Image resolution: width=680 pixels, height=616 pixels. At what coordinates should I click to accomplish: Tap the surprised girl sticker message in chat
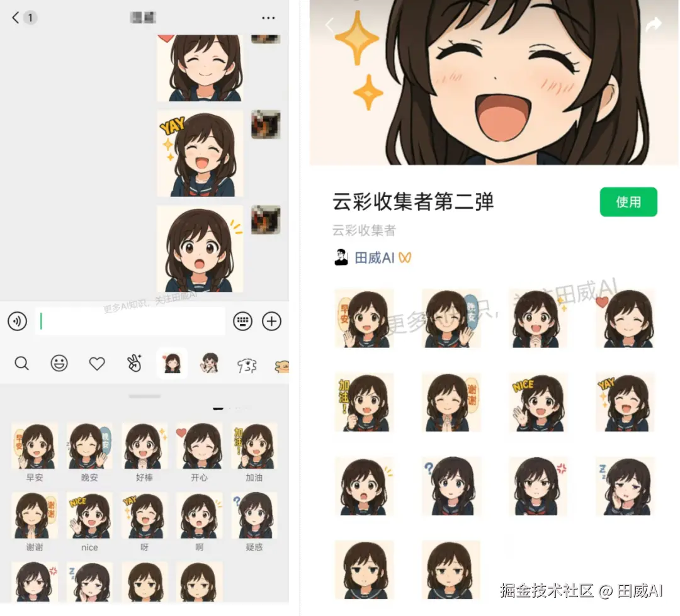(x=200, y=249)
